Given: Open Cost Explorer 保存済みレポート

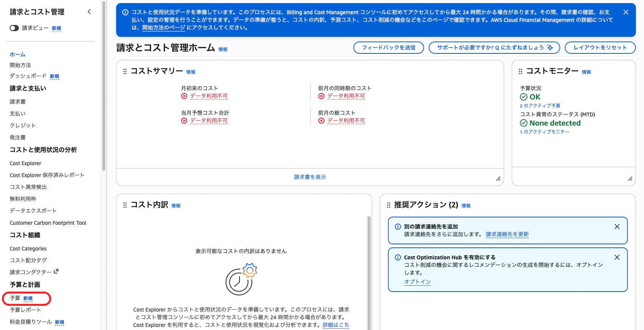Looking at the screenshot, I should pyautogui.click(x=47, y=175).
